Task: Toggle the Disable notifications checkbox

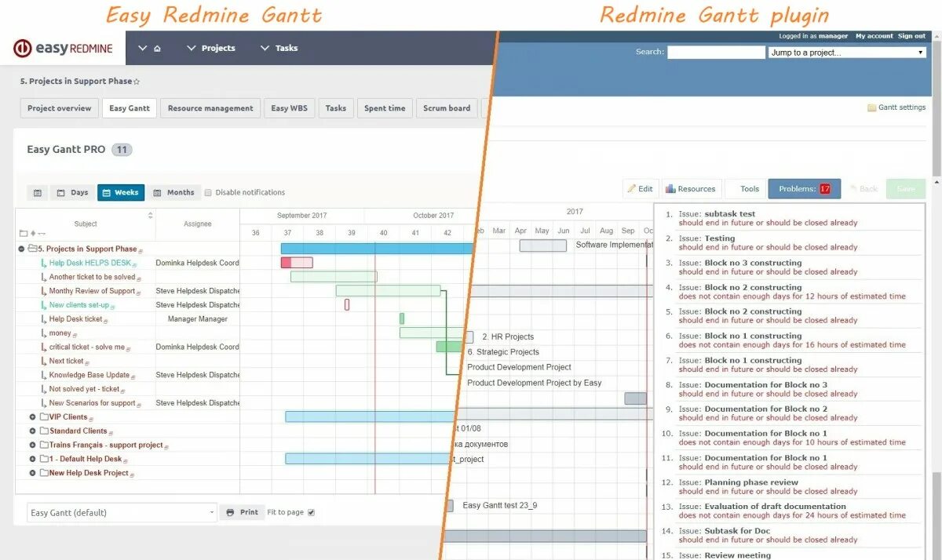Action: point(208,193)
